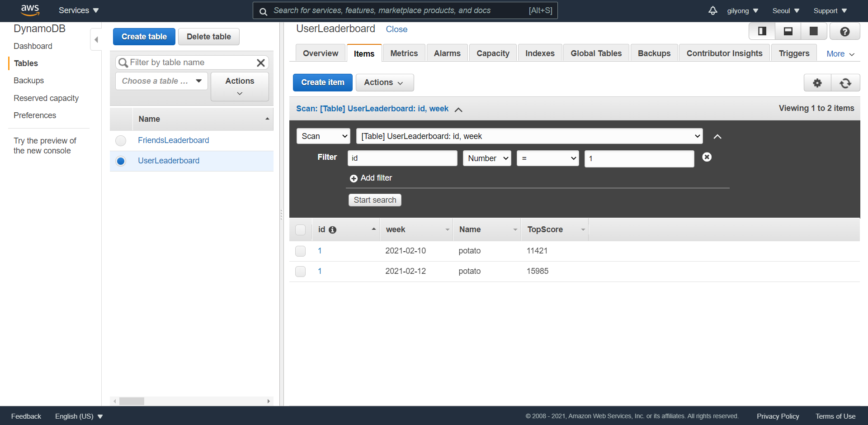Switch to split vertical panel layout icon
Image resolution: width=868 pixels, height=425 pixels.
point(762,31)
